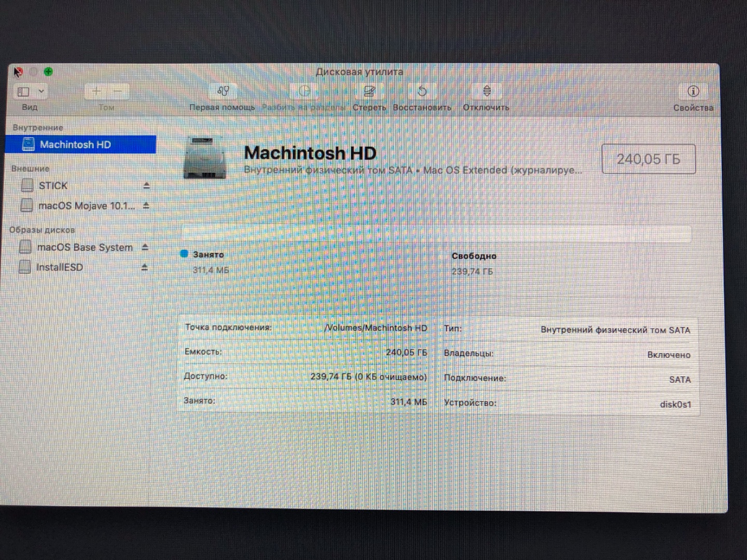Click the Стереть toolbar label
This screenshot has width=747, height=560.
[x=369, y=107]
